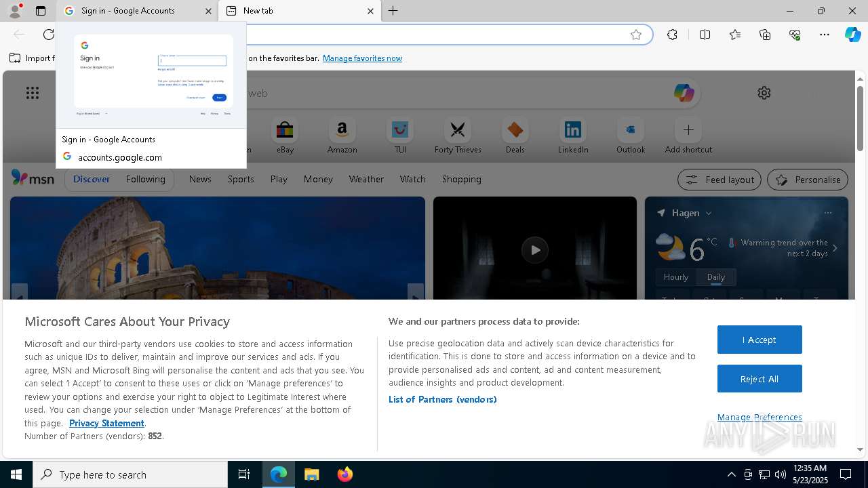The height and width of the screenshot is (488, 868).
Task: Open the Privacy Statement link
Action: point(106,423)
